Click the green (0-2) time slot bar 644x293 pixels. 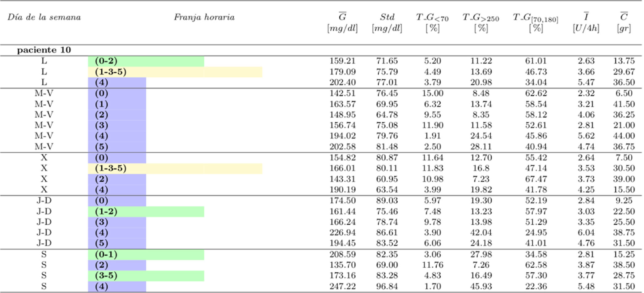[146, 61]
